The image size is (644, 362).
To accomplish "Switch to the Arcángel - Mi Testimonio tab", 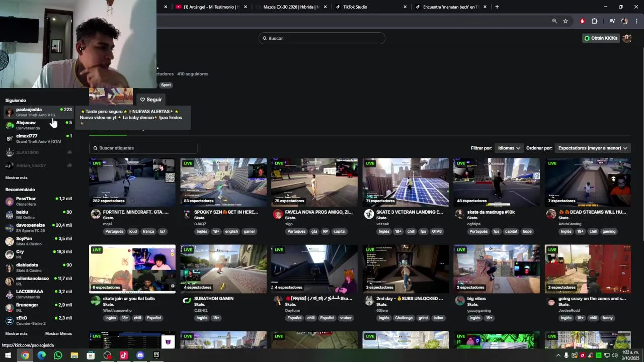I will (x=210, y=7).
